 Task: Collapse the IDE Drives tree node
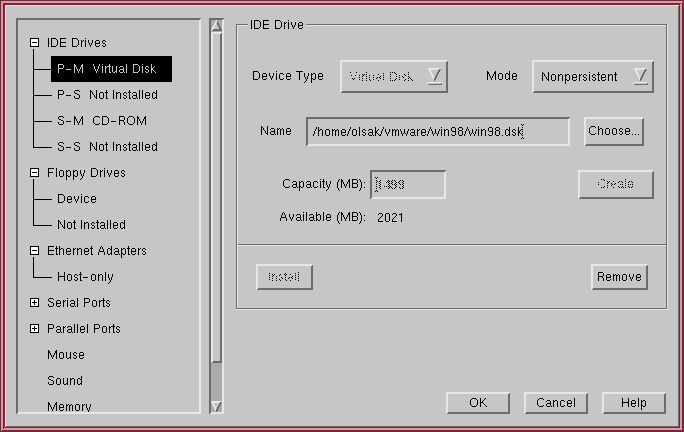coord(35,43)
